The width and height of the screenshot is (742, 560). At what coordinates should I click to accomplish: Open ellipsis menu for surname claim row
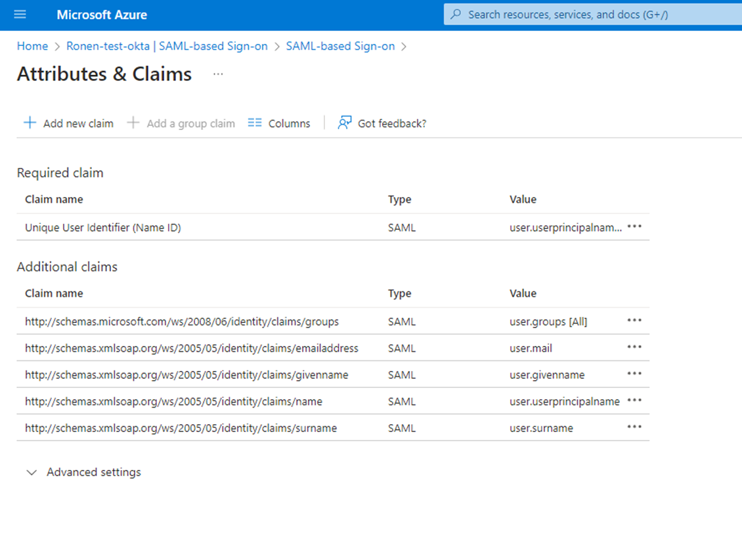tap(634, 427)
